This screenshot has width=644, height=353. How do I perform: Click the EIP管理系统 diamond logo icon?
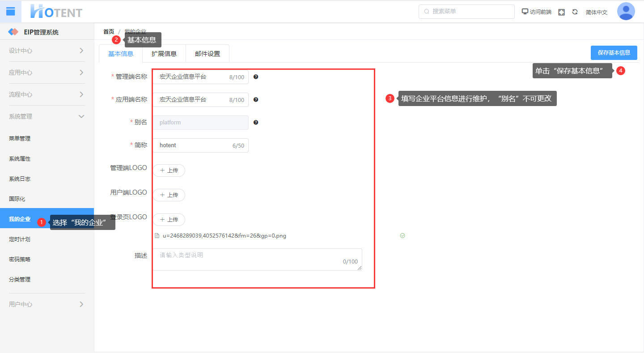[x=13, y=32]
